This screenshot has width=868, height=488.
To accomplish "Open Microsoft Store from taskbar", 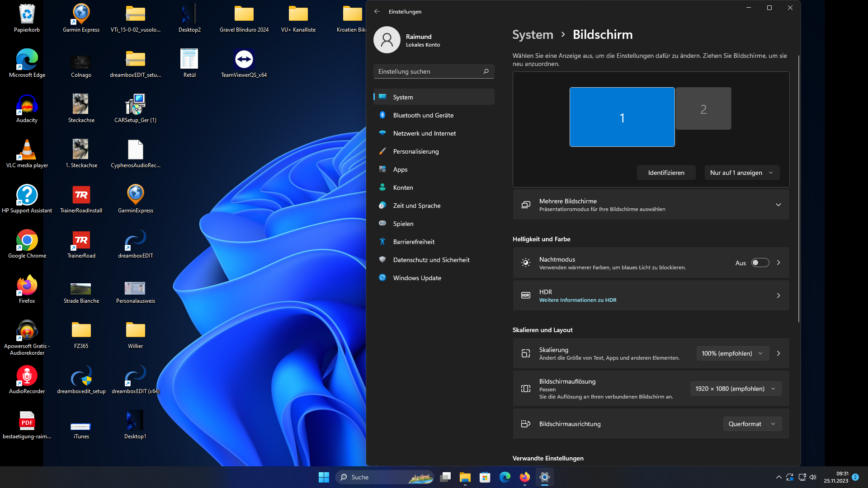I will click(x=485, y=477).
